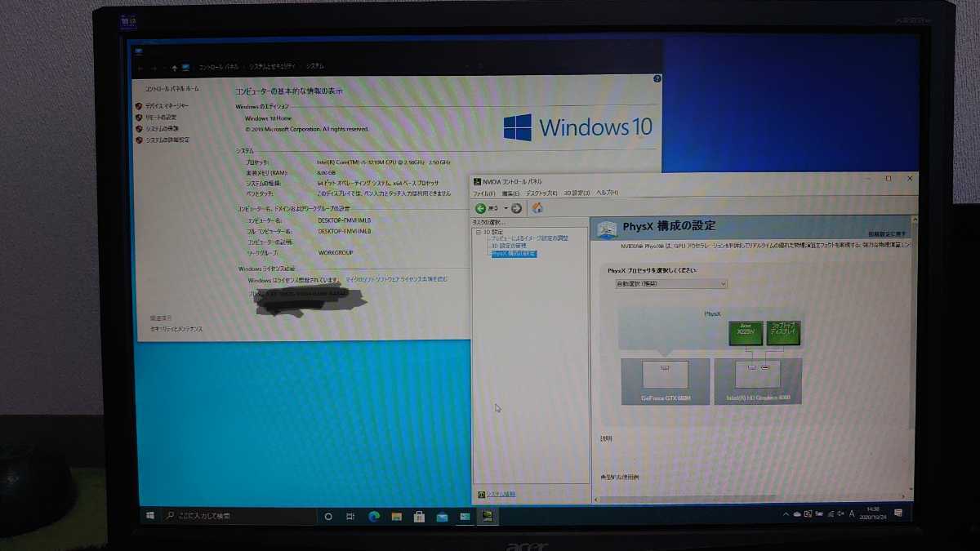
Task: Click the マイクロソフト ソフトウェア ライセンス条項 link
Action: tap(396, 279)
